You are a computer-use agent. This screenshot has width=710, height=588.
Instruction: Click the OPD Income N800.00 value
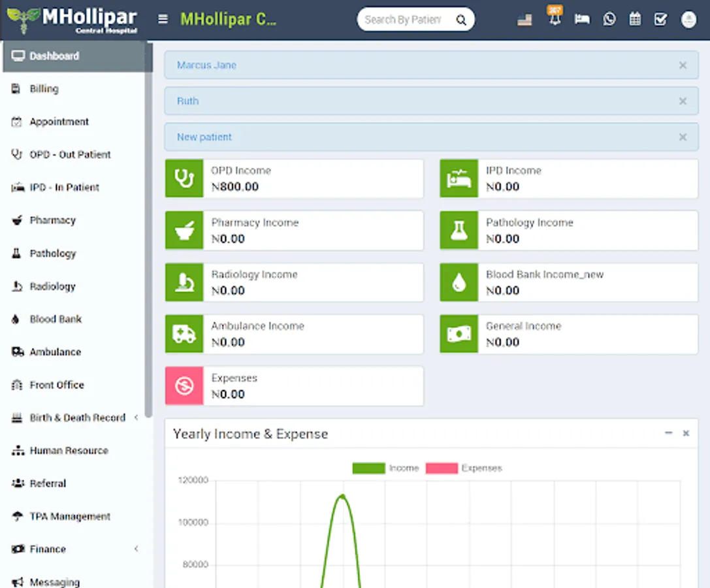click(234, 187)
